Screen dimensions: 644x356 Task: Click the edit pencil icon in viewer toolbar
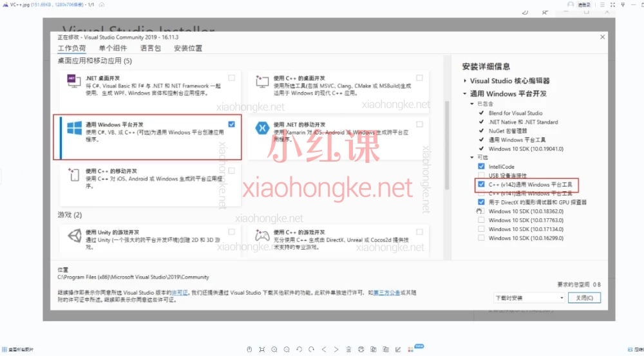pyautogui.click(x=398, y=350)
